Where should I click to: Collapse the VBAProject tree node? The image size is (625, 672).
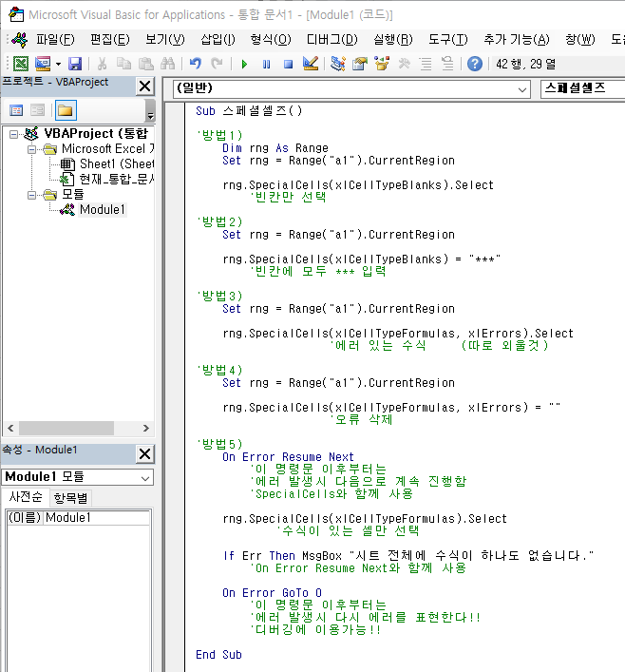pyautogui.click(x=13, y=135)
